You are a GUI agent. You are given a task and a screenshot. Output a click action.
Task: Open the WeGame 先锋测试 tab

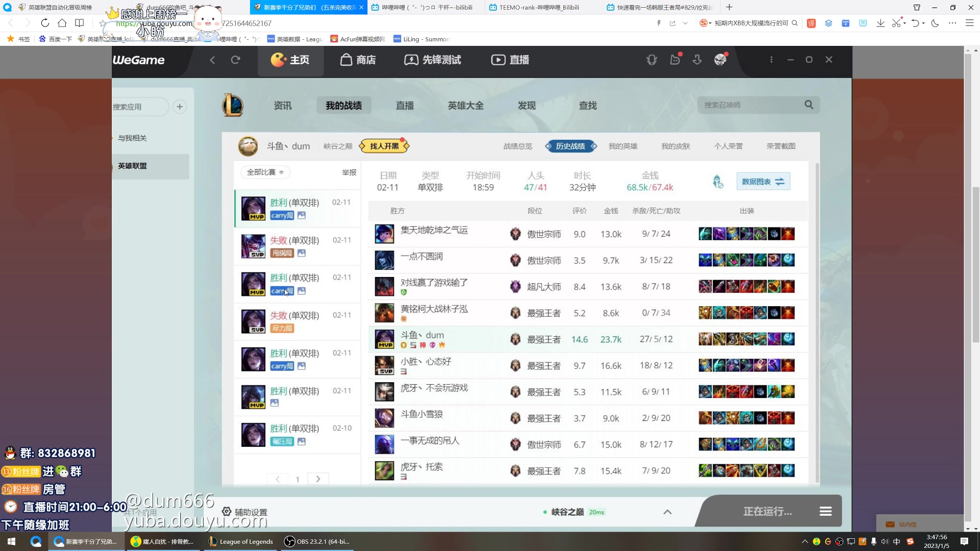(433, 60)
